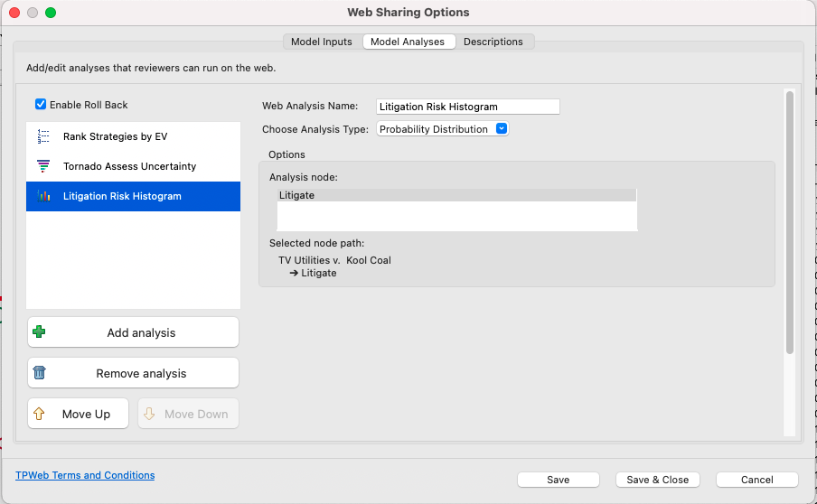Image resolution: width=817 pixels, height=504 pixels.
Task: Click the histogram icon beside Litigation Risk
Action: [43, 196]
